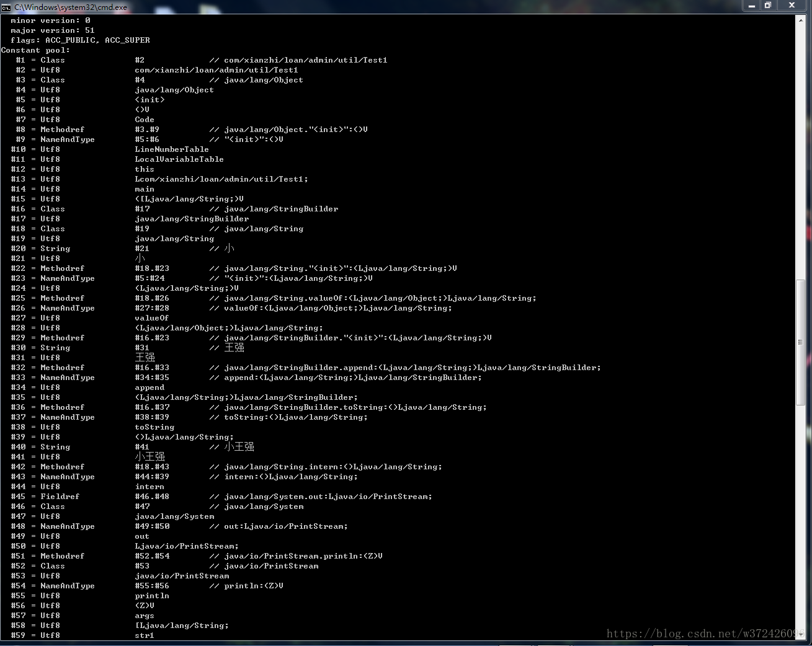Click '小王强' Utf8 value on row #41
The width and height of the screenshot is (812, 646).
click(x=149, y=457)
